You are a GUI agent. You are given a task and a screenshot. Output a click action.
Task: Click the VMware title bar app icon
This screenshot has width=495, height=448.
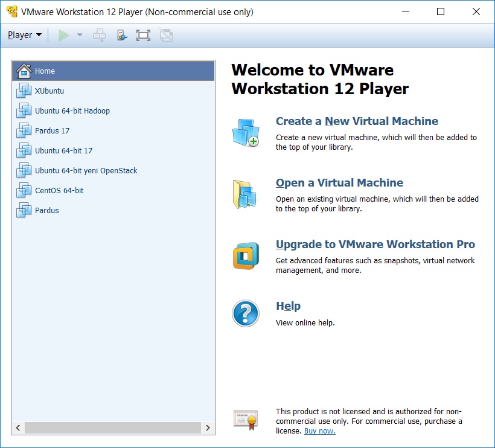click(x=12, y=11)
